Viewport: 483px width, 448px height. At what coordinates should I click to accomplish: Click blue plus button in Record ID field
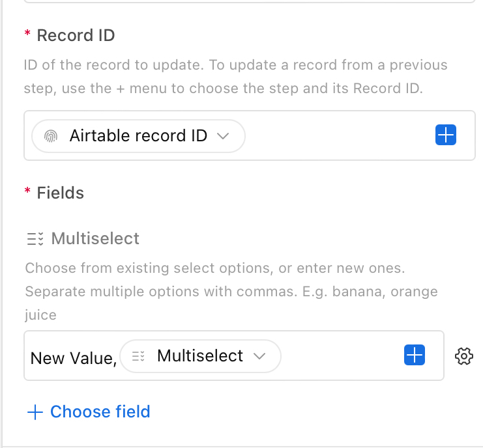(446, 135)
